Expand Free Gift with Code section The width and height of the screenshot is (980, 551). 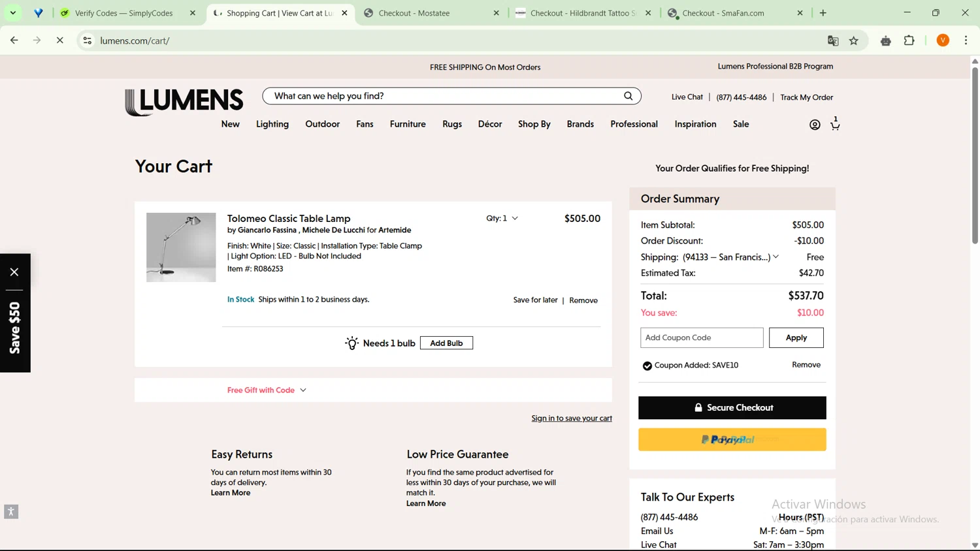point(267,390)
